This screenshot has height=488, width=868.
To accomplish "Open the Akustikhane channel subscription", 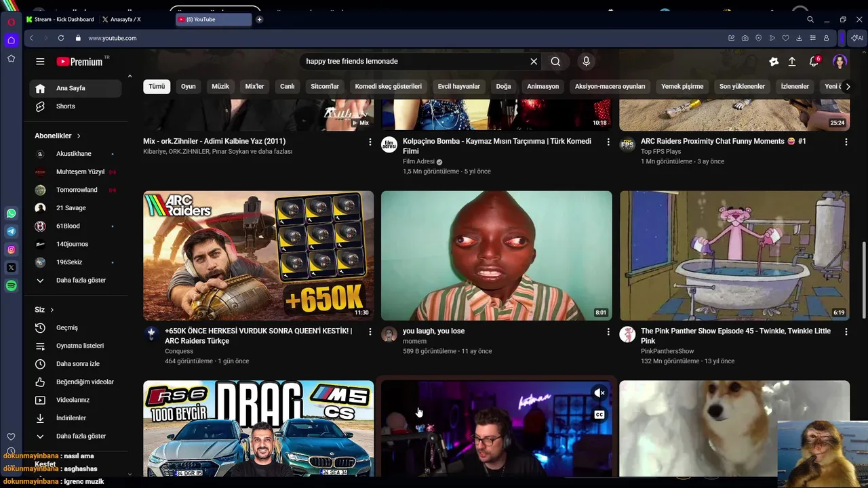I will (x=76, y=154).
